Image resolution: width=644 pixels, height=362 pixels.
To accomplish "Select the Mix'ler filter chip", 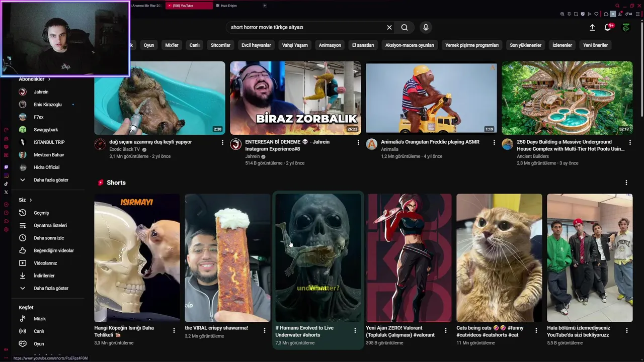I will [172, 45].
